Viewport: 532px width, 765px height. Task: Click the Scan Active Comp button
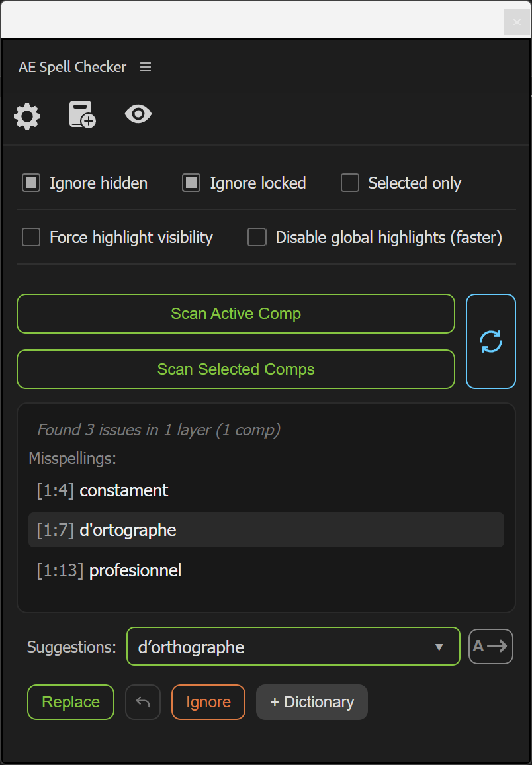click(236, 314)
